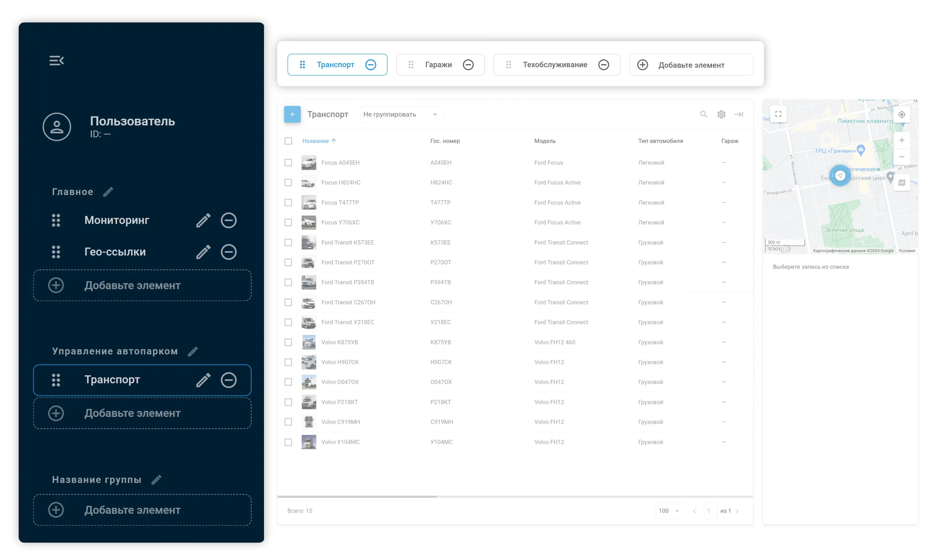The width and height of the screenshot is (937, 560).
Task: Check the Focus А045ЕН row
Action: (x=288, y=163)
